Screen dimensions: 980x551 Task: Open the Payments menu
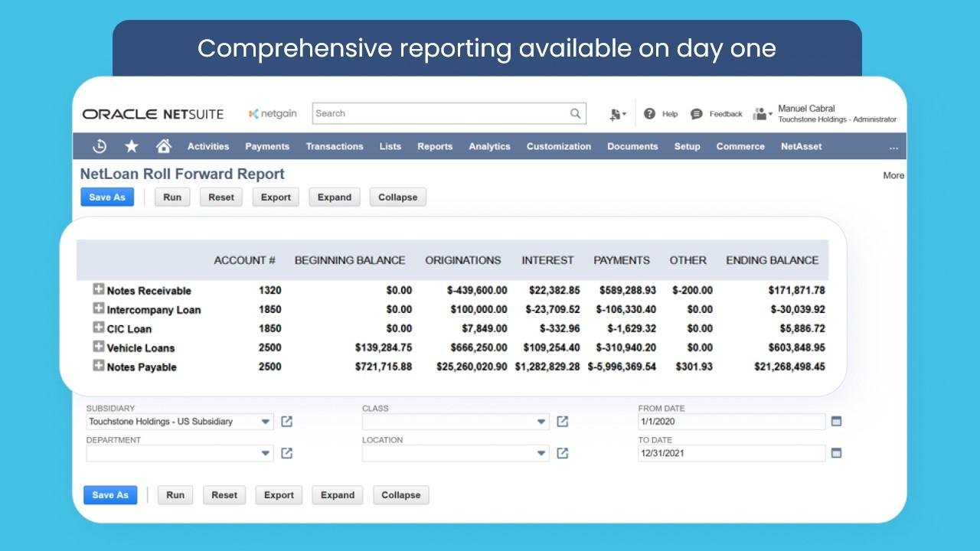pyautogui.click(x=267, y=146)
